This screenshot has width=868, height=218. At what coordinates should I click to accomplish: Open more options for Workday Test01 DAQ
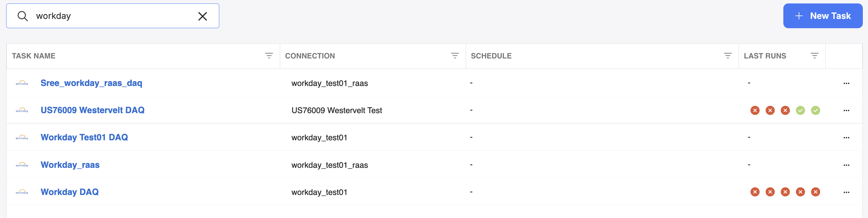point(846,138)
